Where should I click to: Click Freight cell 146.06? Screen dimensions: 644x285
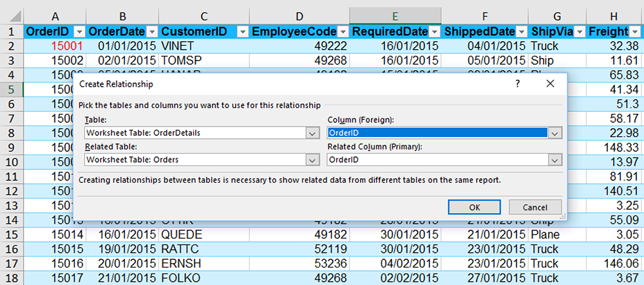[x=614, y=263]
